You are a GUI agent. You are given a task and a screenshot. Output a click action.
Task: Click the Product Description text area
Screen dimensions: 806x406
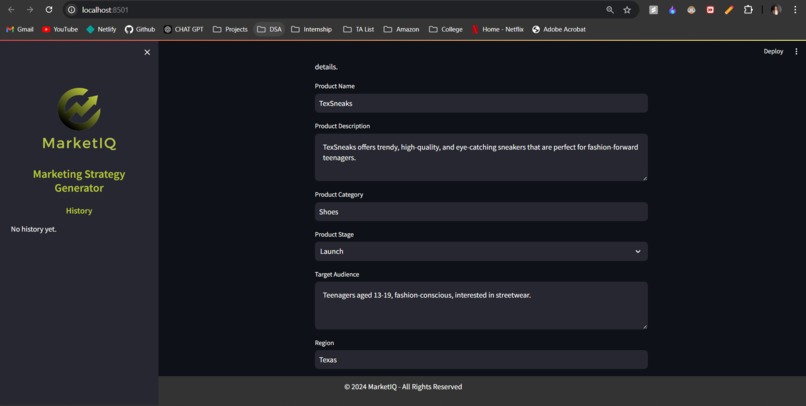pyautogui.click(x=481, y=157)
